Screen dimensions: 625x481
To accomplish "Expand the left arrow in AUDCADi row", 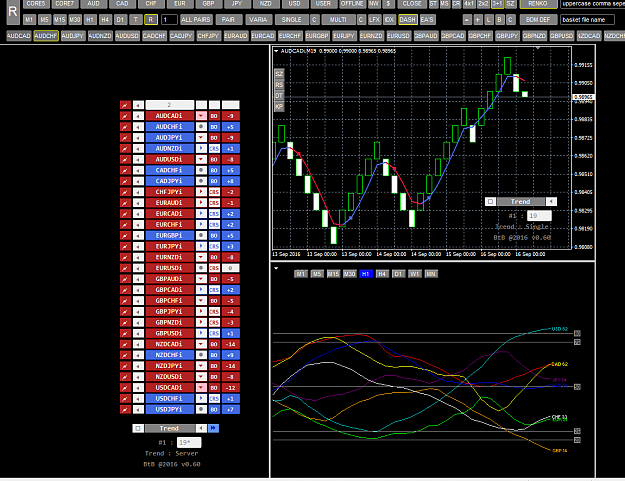I will (138, 116).
